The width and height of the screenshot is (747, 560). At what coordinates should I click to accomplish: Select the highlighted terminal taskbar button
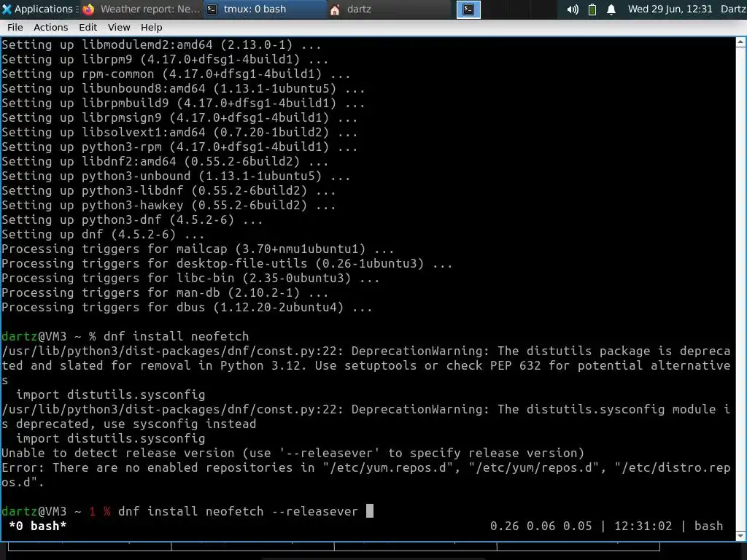pyautogui.click(x=468, y=9)
